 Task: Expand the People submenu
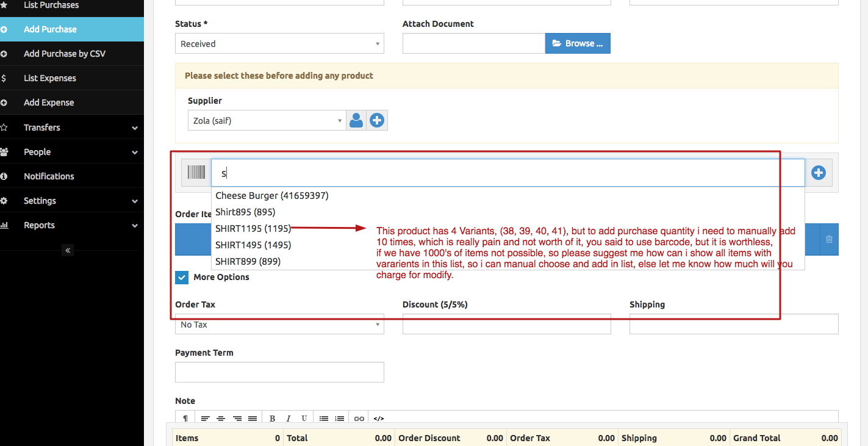(72, 152)
